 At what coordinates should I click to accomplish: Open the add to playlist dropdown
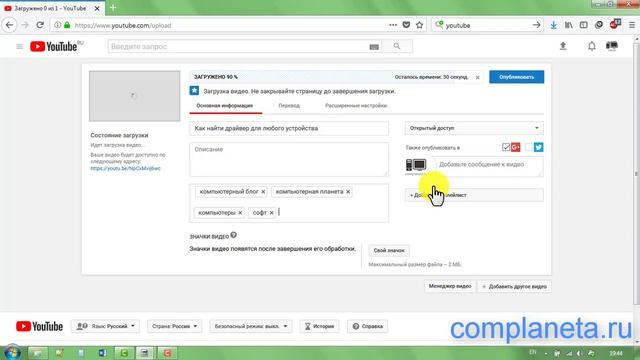pyautogui.click(x=474, y=195)
